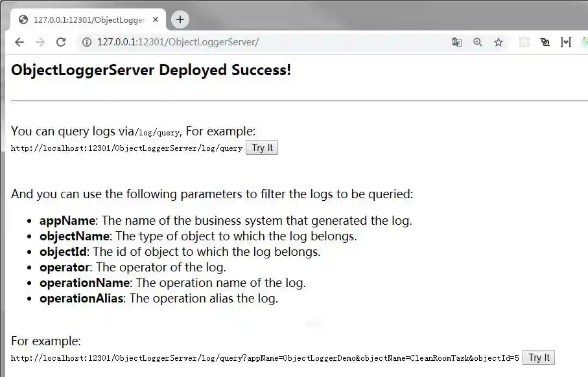
Task: Click the browser back arrow
Action: click(x=19, y=42)
